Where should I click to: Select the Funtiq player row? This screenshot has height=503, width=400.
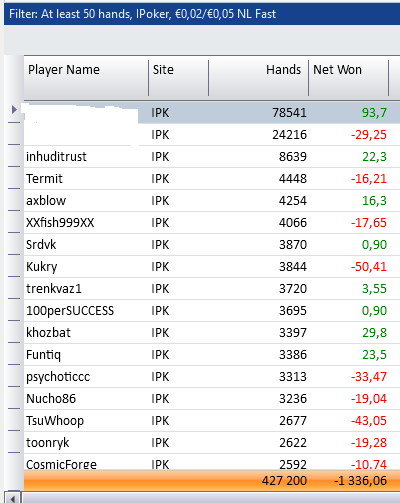coord(212,355)
